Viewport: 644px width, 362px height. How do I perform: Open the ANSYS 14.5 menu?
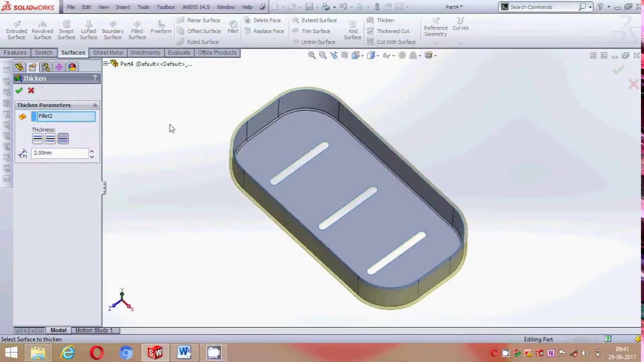pos(196,7)
